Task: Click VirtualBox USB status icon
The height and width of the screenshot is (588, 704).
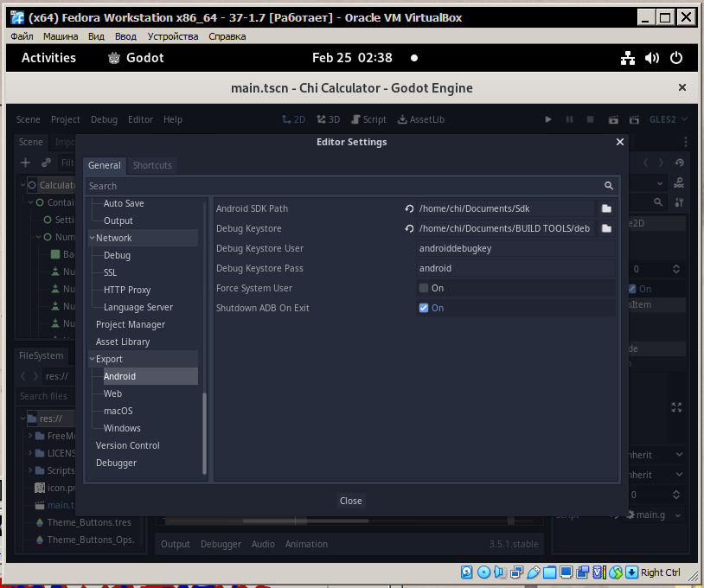Action: click(x=533, y=572)
